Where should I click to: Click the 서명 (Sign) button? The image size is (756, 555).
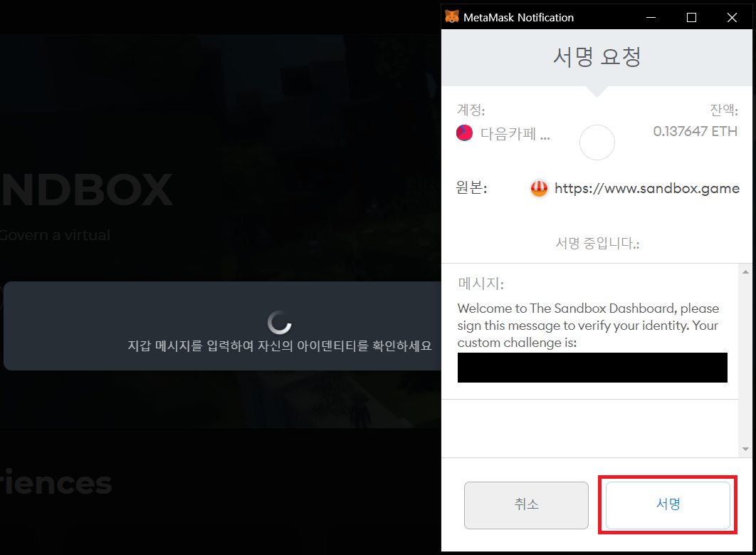(668, 505)
